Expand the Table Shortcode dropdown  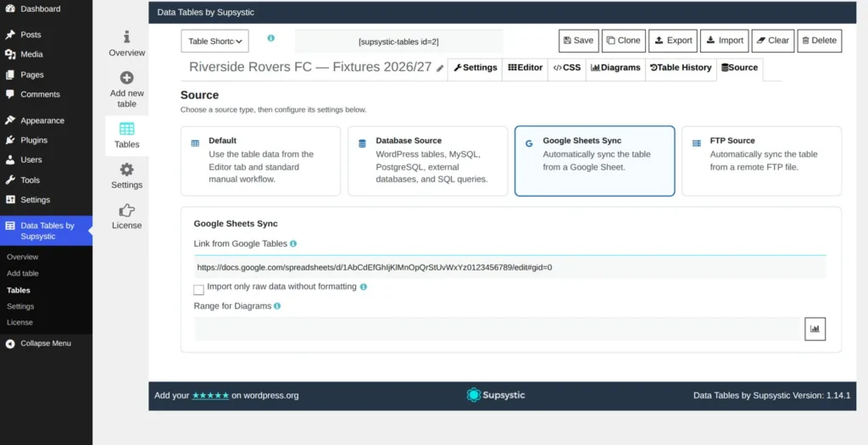(214, 41)
